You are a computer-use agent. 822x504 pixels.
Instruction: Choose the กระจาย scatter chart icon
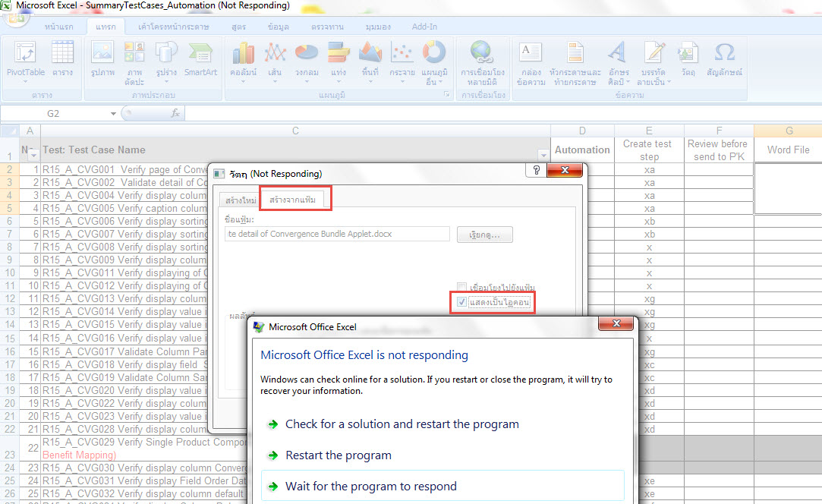coord(402,53)
